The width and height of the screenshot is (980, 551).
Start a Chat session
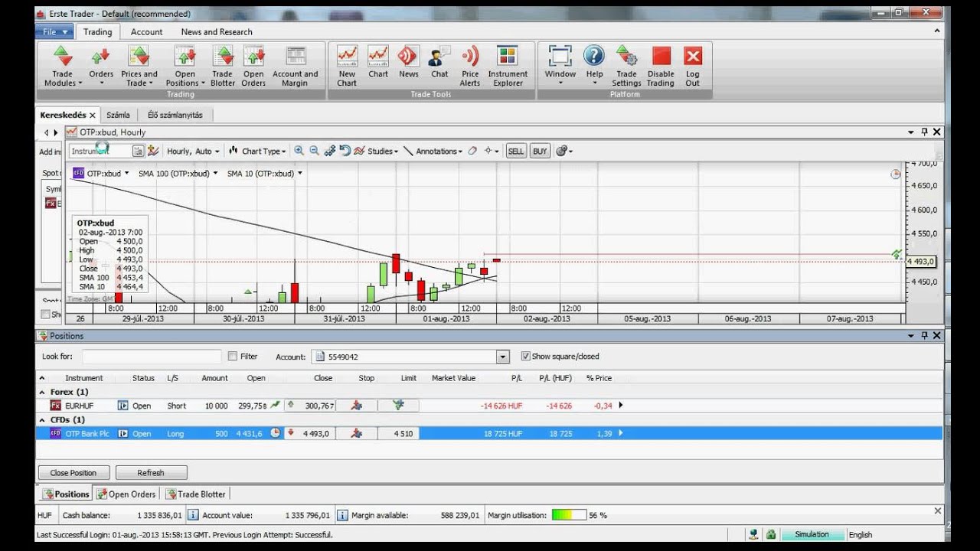pos(439,63)
